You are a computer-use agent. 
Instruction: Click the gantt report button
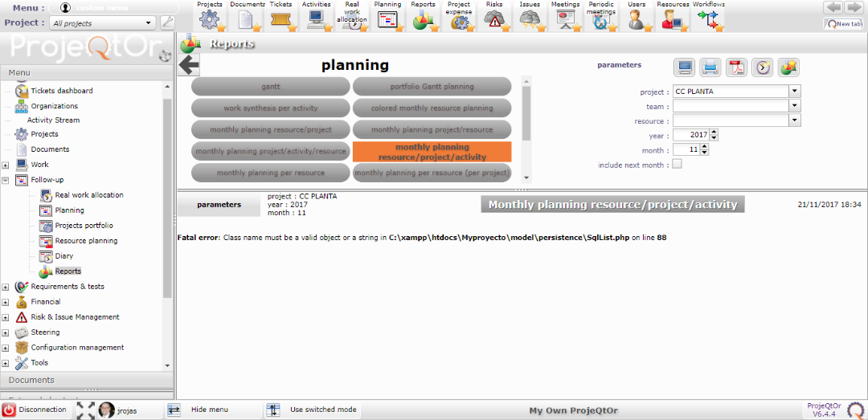[x=270, y=87]
